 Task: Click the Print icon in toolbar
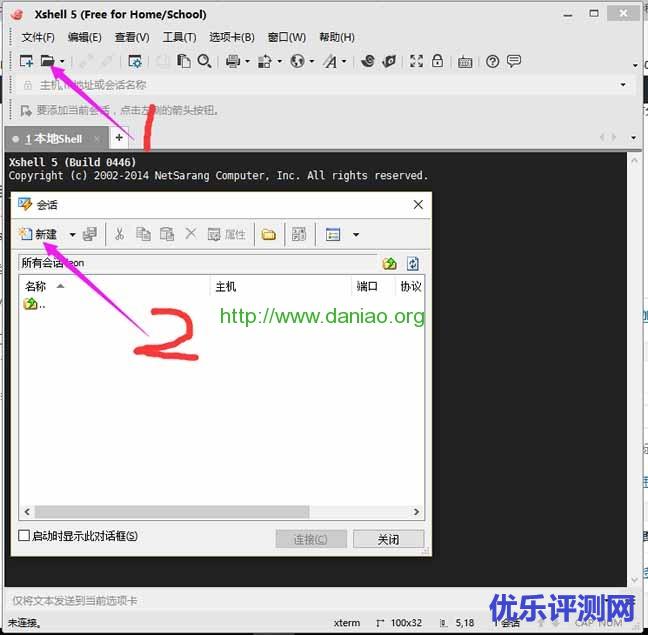click(x=233, y=62)
